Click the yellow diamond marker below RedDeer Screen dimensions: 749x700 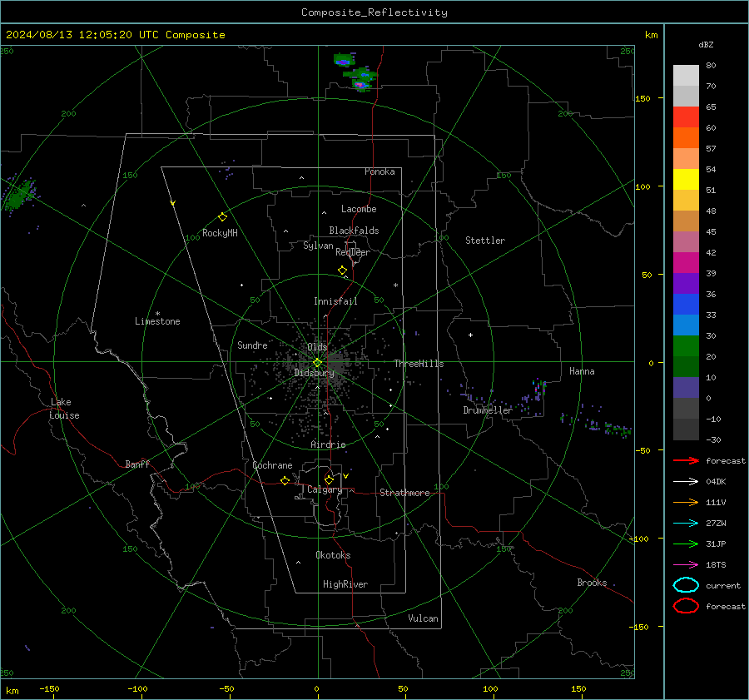click(342, 271)
